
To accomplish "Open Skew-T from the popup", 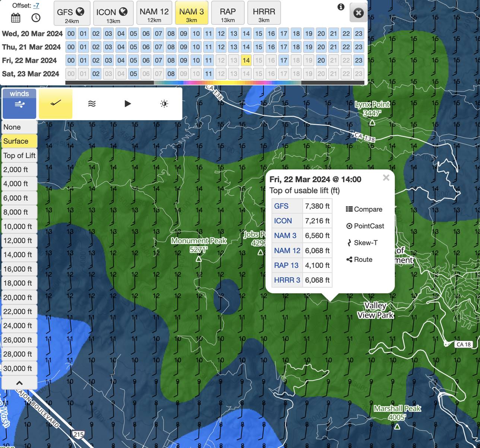I will tap(362, 243).
